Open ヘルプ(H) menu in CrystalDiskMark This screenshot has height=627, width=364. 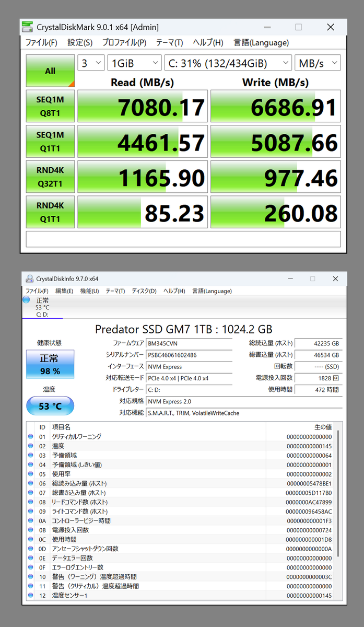[208, 43]
